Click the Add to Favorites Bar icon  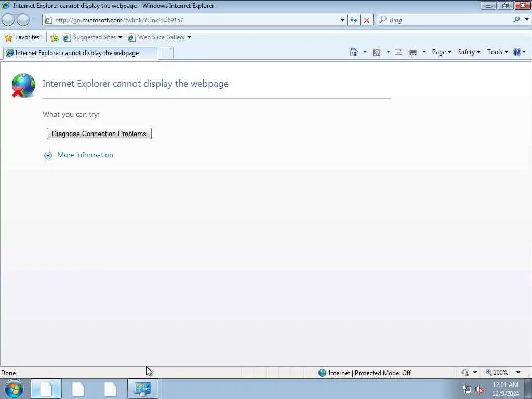click(x=54, y=37)
